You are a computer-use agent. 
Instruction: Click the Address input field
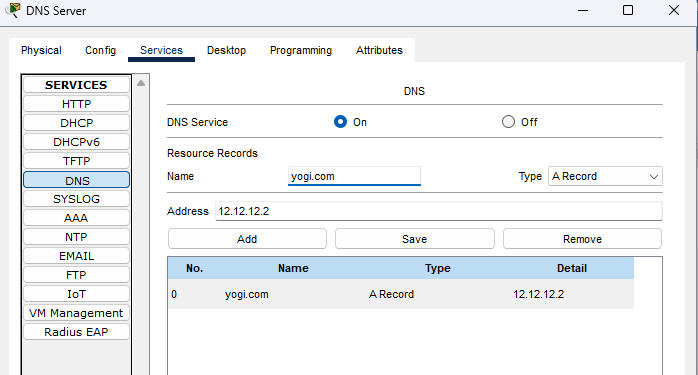coord(439,211)
